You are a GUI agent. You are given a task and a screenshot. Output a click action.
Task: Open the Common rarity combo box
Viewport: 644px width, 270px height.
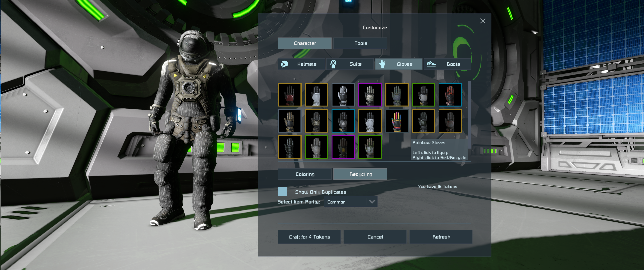pyautogui.click(x=345, y=202)
